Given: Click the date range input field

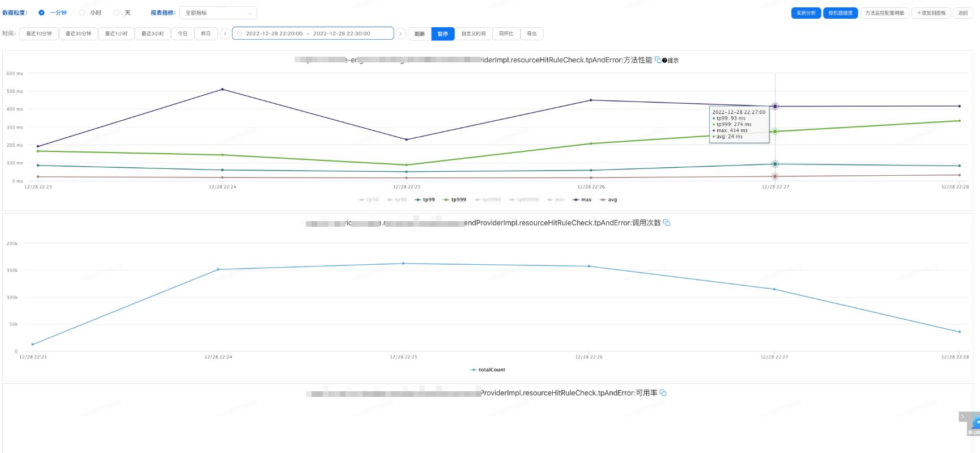Looking at the screenshot, I should coord(313,33).
